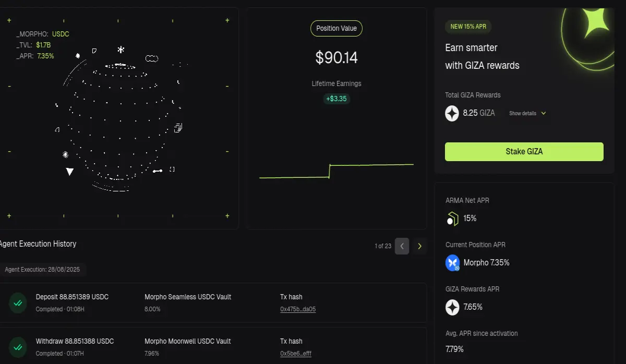Click the white triangle icon on the globe
The image size is (626, 364).
(70, 171)
